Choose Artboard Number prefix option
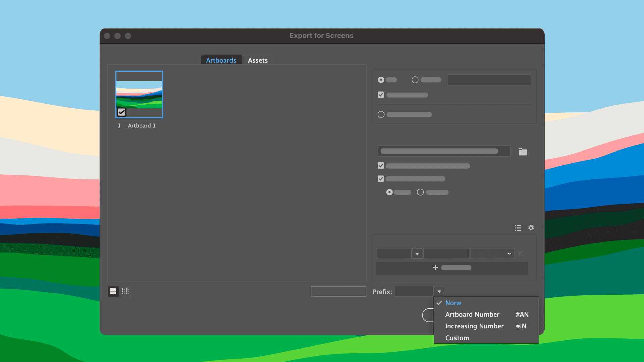 click(x=472, y=314)
